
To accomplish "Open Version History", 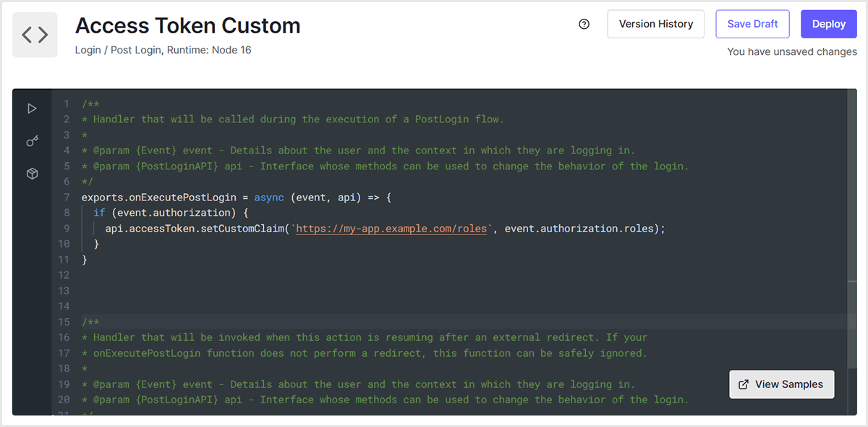I will (x=655, y=24).
